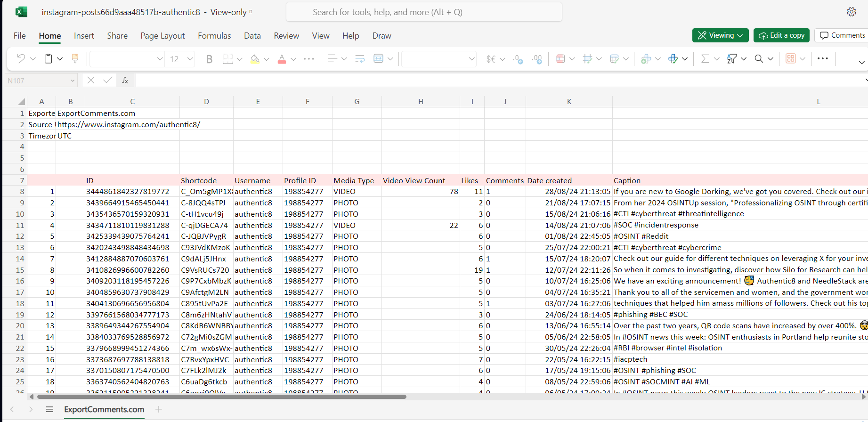Image resolution: width=868 pixels, height=422 pixels.
Task: Click the Find & Select magnifier icon
Action: tap(759, 58)
